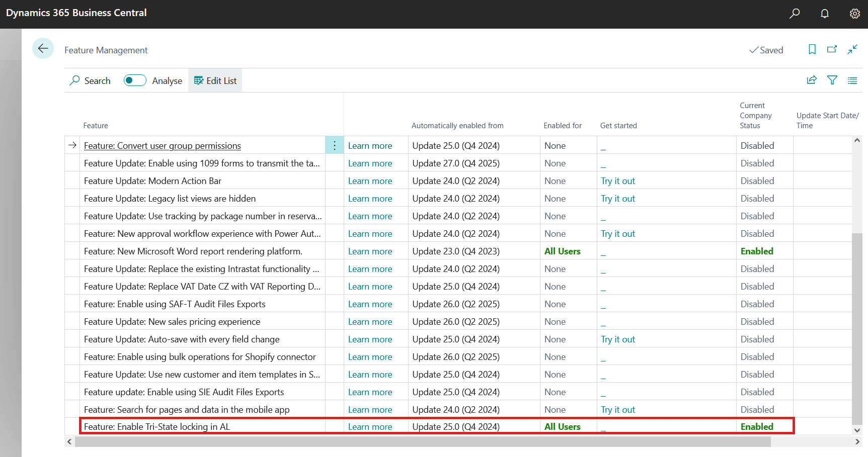Click the Current Company Status column header
Image resolution: width=868 pixels, height=457 pixels.
[755, 116]
